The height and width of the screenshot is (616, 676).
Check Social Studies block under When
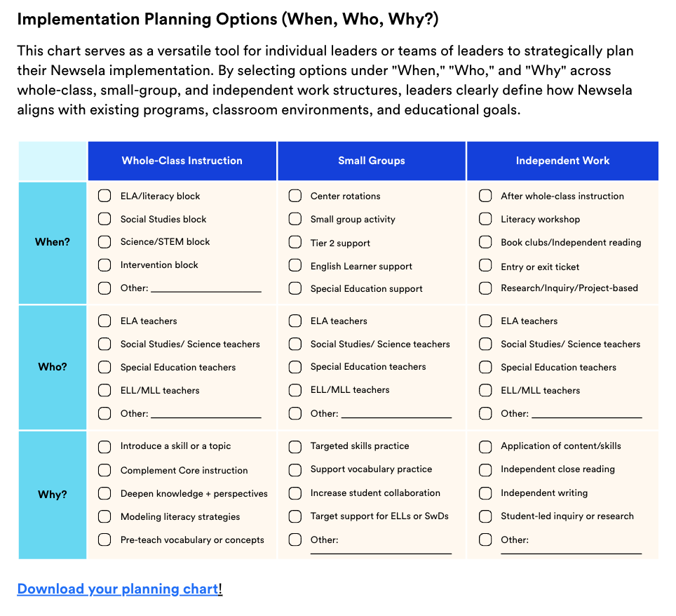pos(104,219)
